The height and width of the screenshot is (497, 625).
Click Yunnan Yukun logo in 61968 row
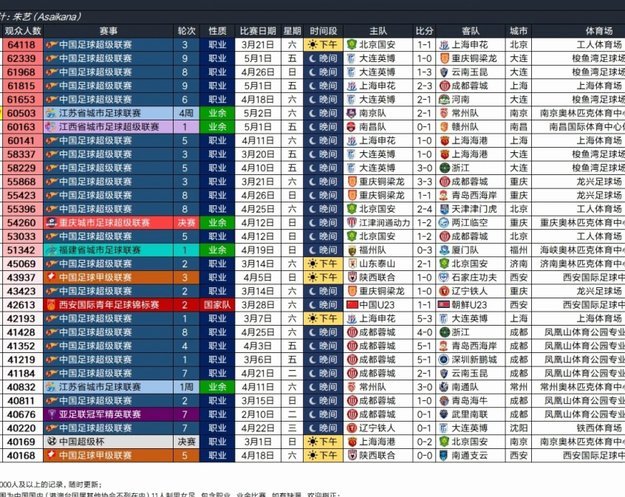[x=444, y=72]
